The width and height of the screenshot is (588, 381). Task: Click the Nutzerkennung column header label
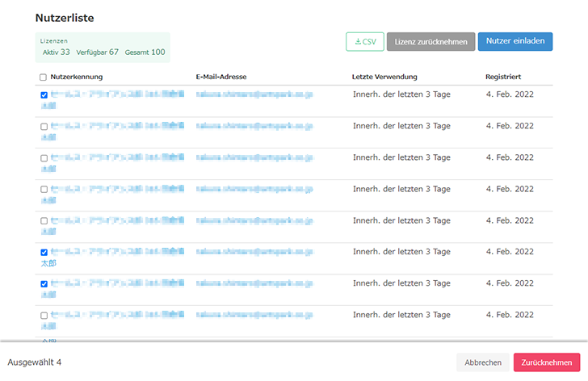(76, 77)
